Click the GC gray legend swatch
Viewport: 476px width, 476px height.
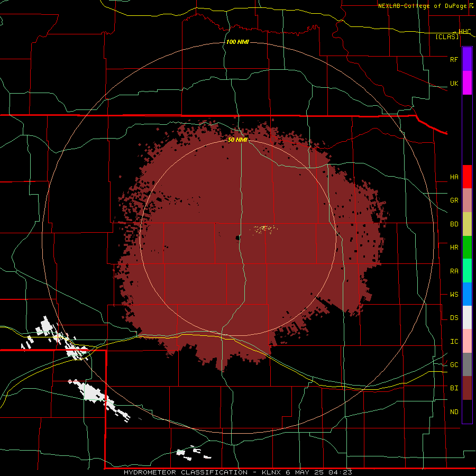coord(467,364)
